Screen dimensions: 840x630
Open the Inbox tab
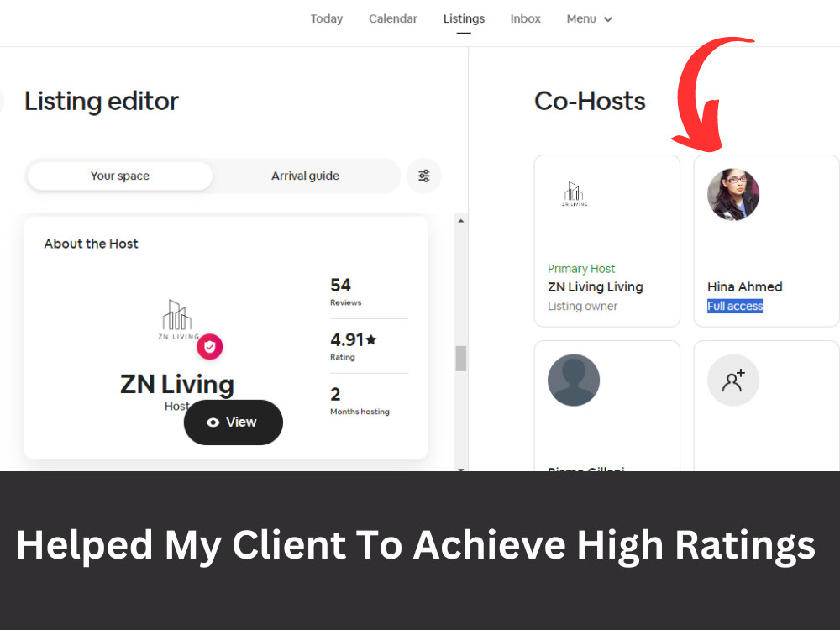point(526,18)
